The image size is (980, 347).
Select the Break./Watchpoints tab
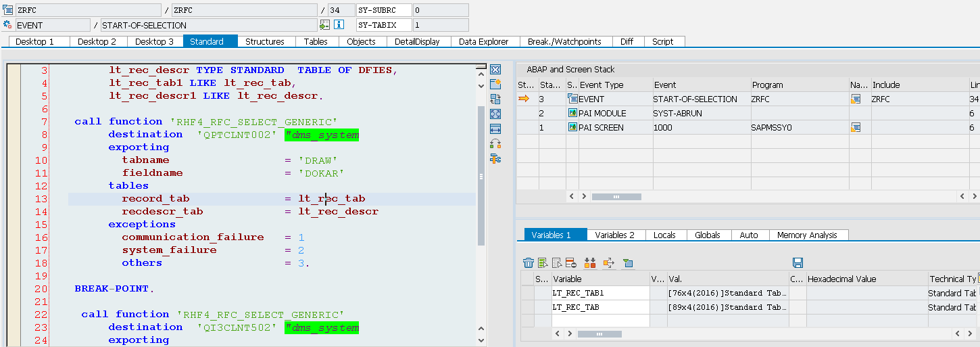click(x=564, y=41)
